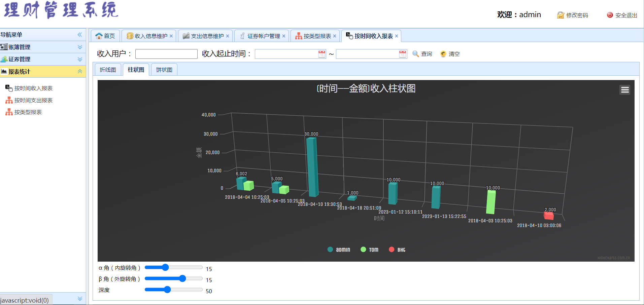644x305 pixels.
Task: Click the 报表统计 chart icon
Action: 4,71
